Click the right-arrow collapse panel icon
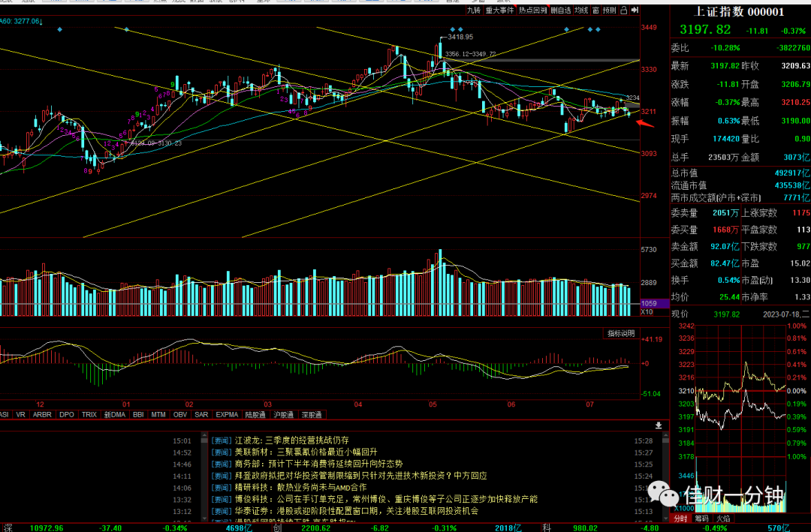Image resolution: width=811 pixels, height=532 pixels. click(635, 11)
